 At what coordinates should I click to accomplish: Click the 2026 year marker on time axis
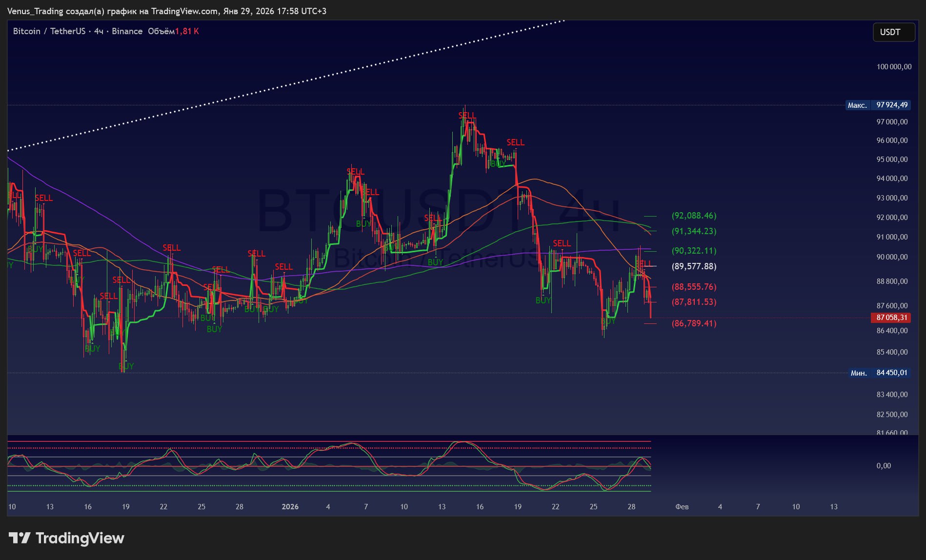[x=290, y=507]
